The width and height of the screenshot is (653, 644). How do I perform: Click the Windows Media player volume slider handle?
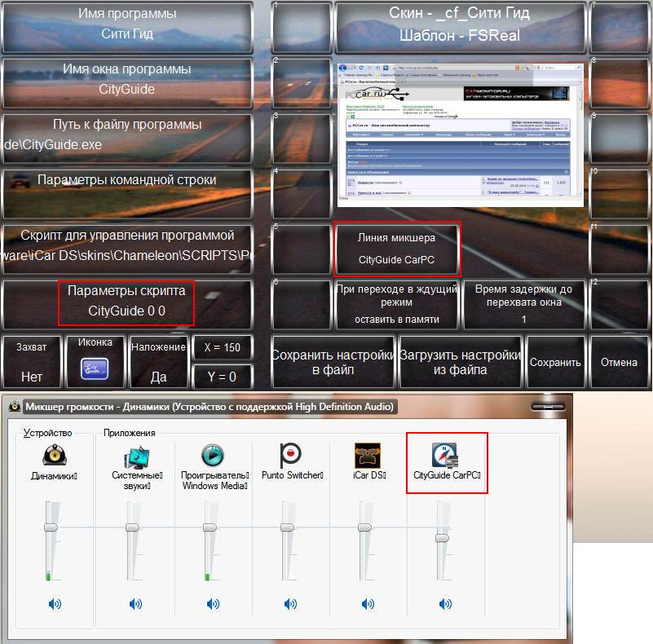pos(210,527)
